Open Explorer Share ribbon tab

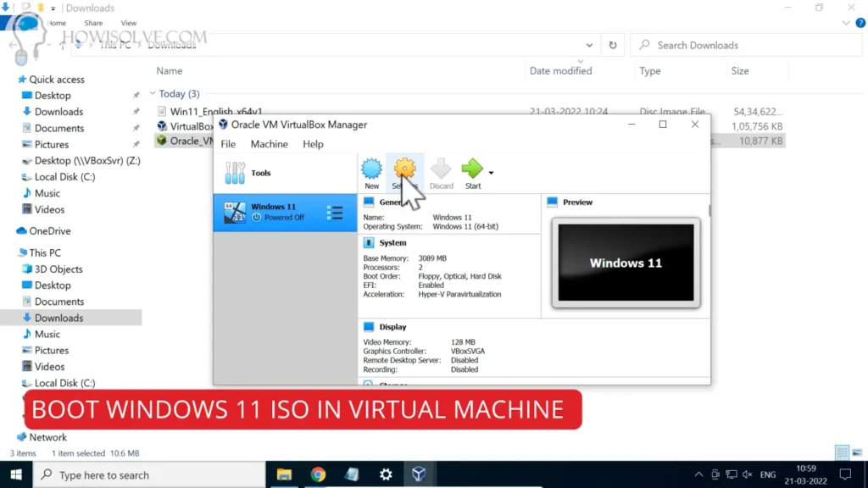coord(93,23)
